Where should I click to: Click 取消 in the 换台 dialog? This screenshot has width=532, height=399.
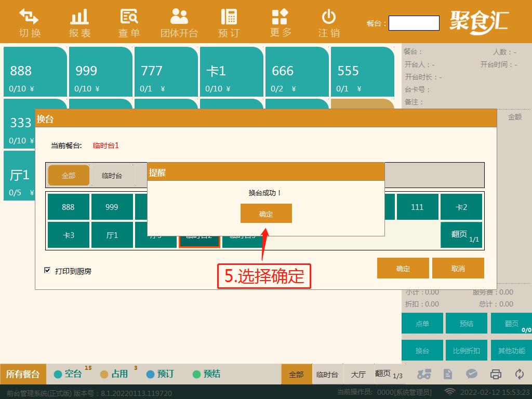coord(458,268)
